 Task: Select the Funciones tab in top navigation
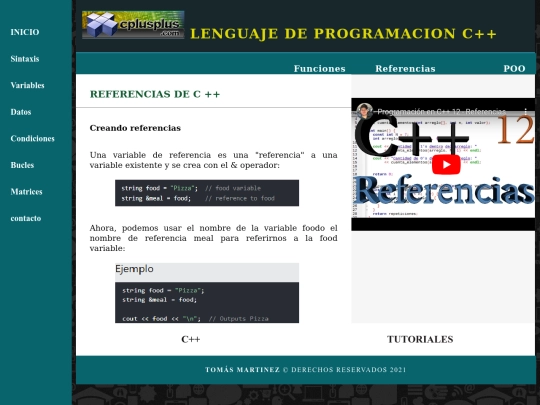[x=320, y=69]
